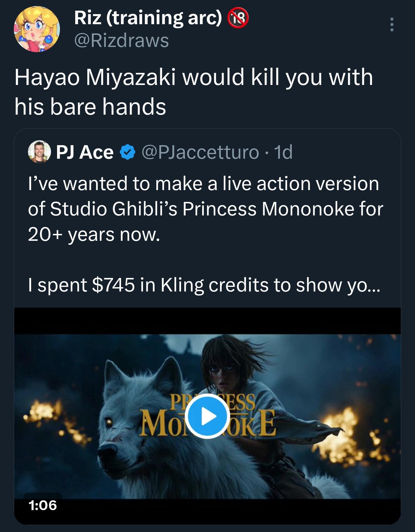Click the red no-under-18 badge

(x=238, y=18)
